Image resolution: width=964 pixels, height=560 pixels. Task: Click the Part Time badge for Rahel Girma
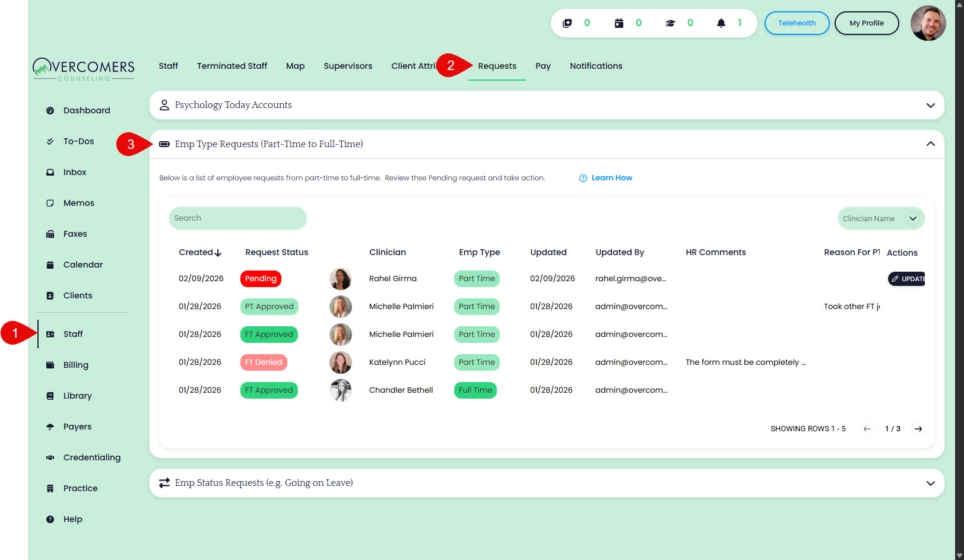coord(477,279)
